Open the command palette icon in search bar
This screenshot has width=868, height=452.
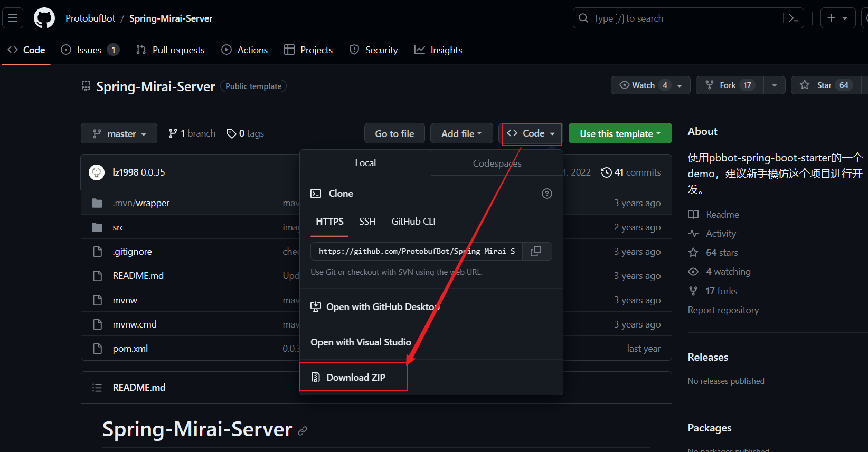793,18
